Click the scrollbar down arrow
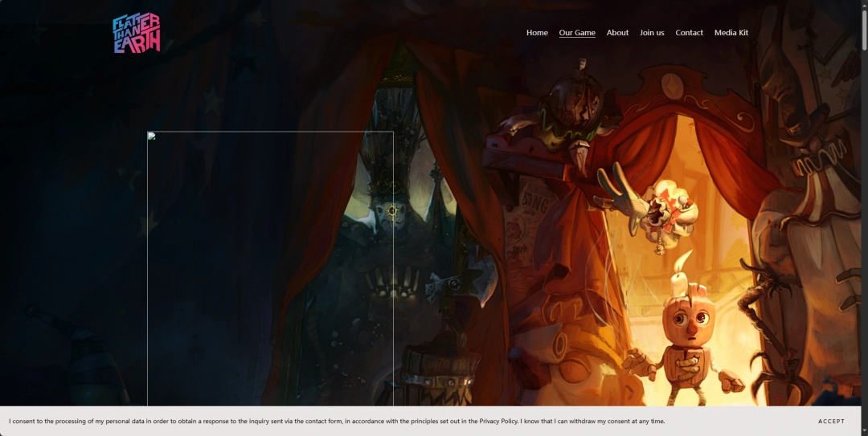 (863, 431)
